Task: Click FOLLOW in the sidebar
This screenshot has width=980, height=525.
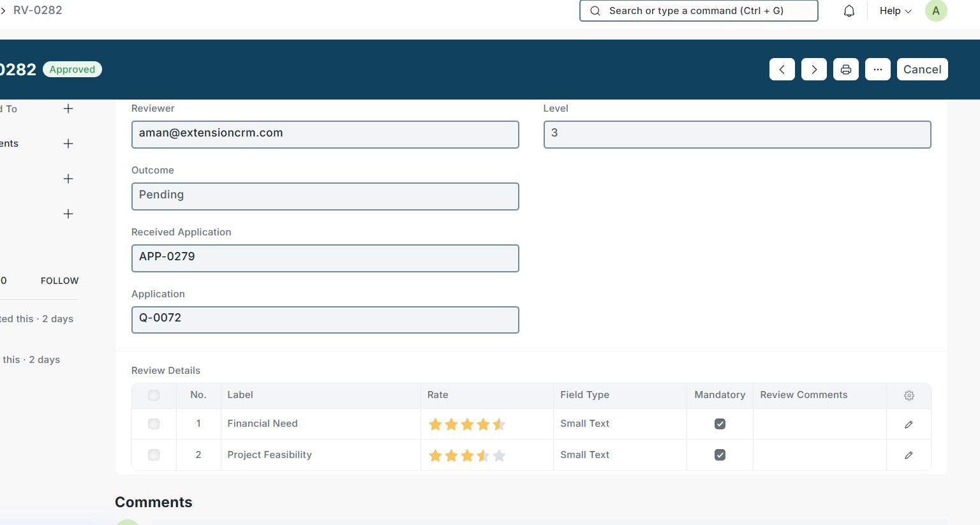Action: pyautogui.click(x=59, y=281)
